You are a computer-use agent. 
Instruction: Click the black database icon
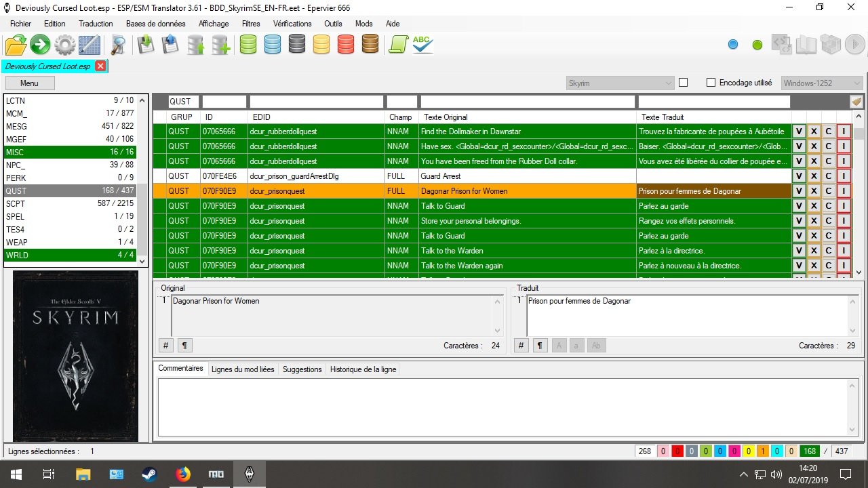[296, 45]
